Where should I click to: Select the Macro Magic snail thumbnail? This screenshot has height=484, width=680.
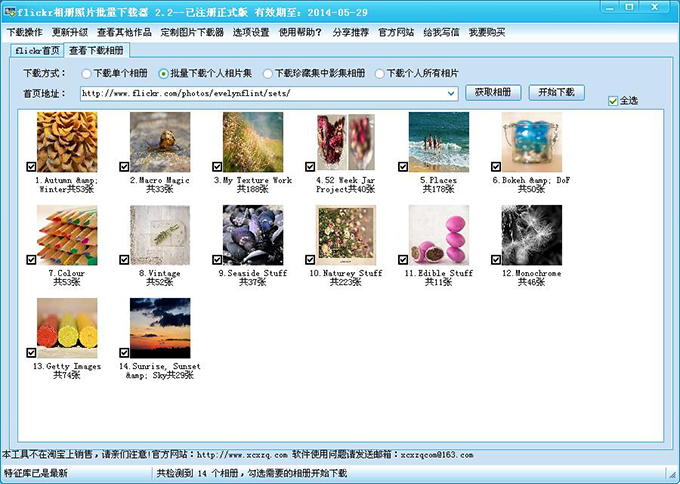[160, 142]
